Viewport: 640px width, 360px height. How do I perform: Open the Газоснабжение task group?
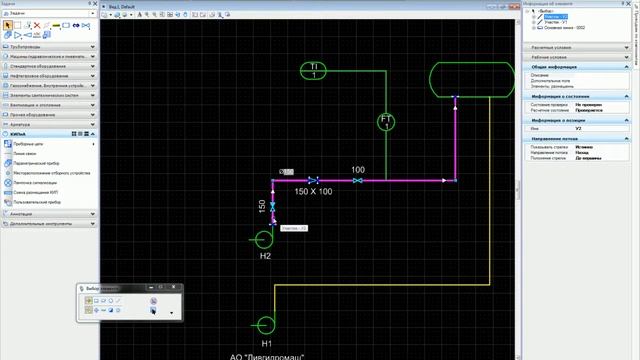pyautogui.click(x=49, y=86)
